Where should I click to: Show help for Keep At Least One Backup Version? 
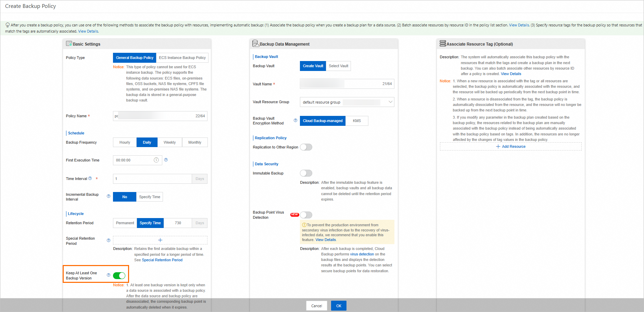point(109,275)
